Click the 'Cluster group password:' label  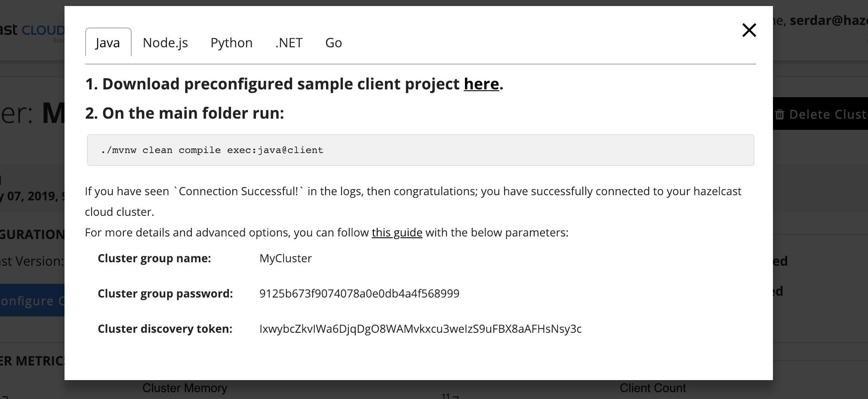pyautogui.click(x=165, y=294)
